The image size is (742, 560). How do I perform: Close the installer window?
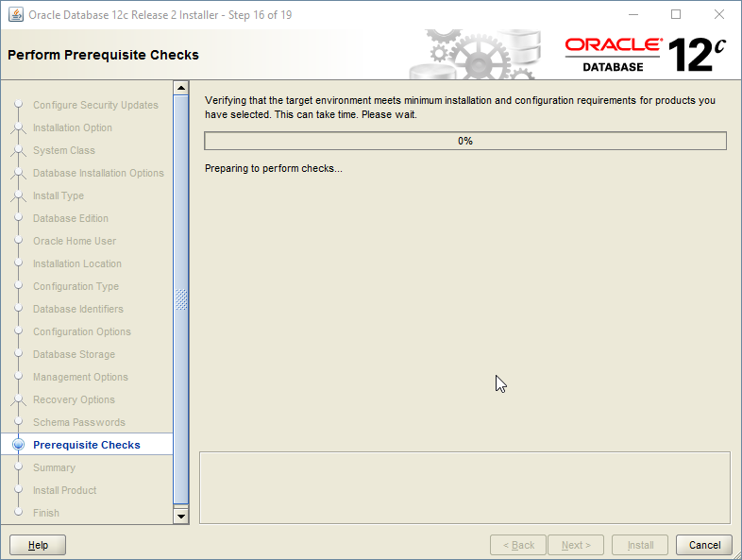click(718, 15)
